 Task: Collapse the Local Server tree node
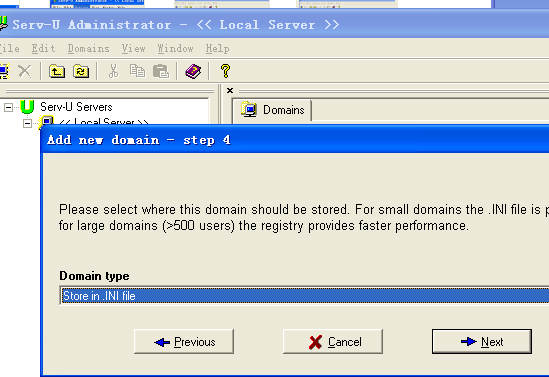pyautogui.click(x=27, y=123)
